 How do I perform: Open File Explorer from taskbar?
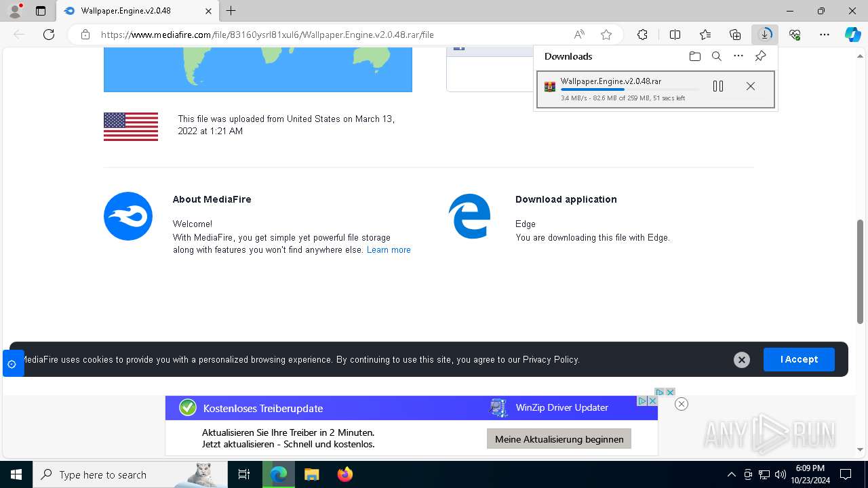312,474
